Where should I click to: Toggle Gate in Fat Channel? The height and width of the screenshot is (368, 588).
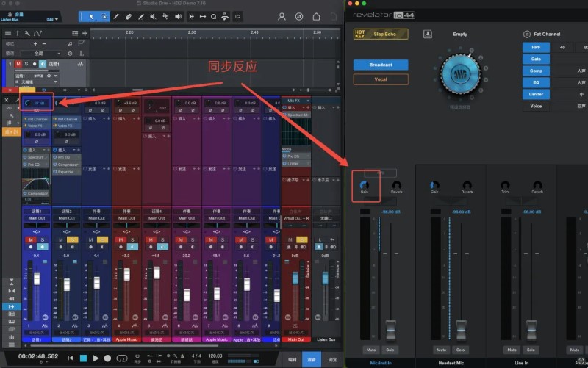click(536, 59)
